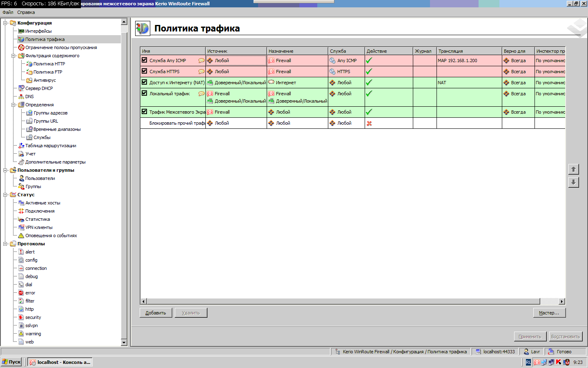The width and height of the screenshot is (588, 368).
Task: Click the Применить button
Action: pyautogui.click(x=530, y=337)
